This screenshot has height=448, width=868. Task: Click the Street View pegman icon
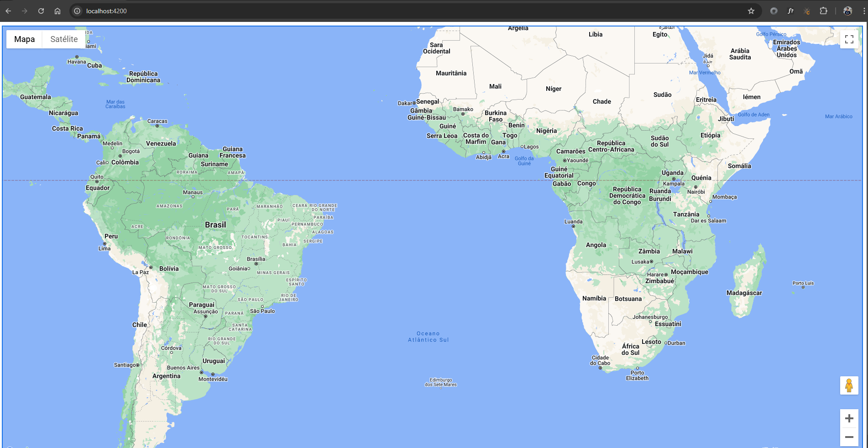coord(849,385)
